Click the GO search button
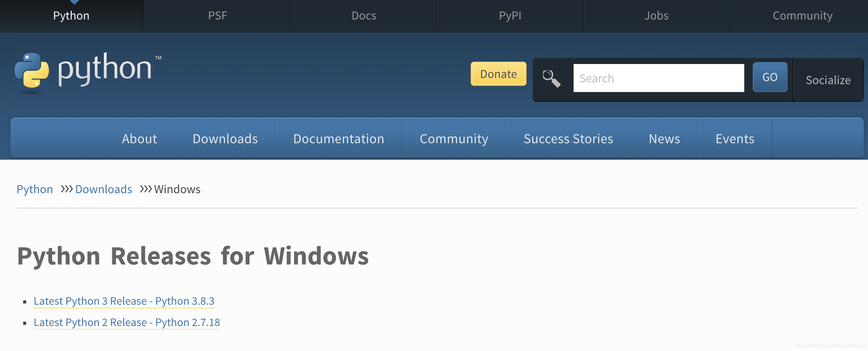Image resolution: width=868 pixels, height=351 pixels. coord(770,77)
